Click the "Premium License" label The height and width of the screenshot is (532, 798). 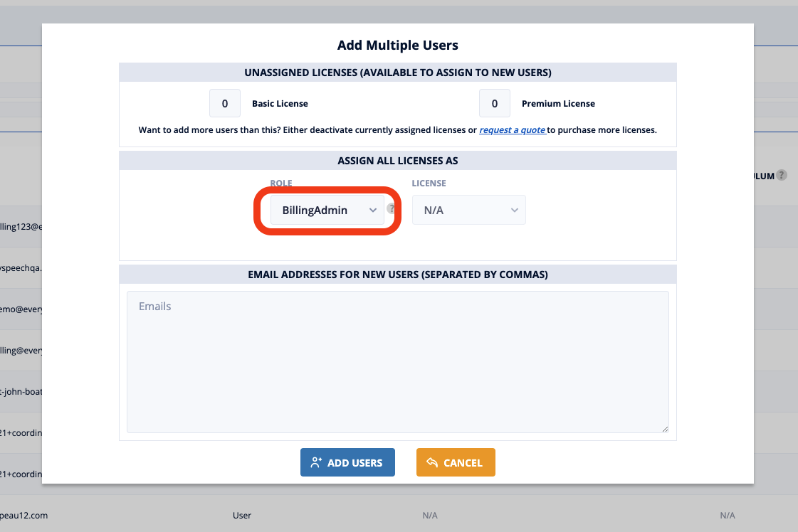coord(558,104)
